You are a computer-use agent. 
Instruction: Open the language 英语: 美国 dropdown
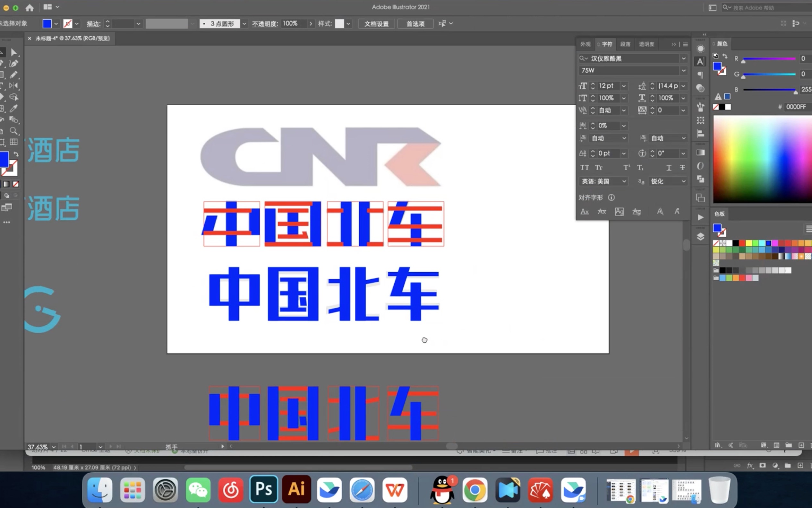(603, 181)
